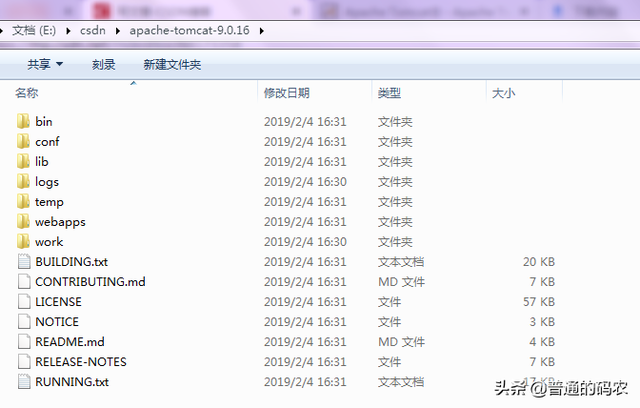Select the BUILDING.txt file icon
Screen dimensions: 640x408
[24, 261]
